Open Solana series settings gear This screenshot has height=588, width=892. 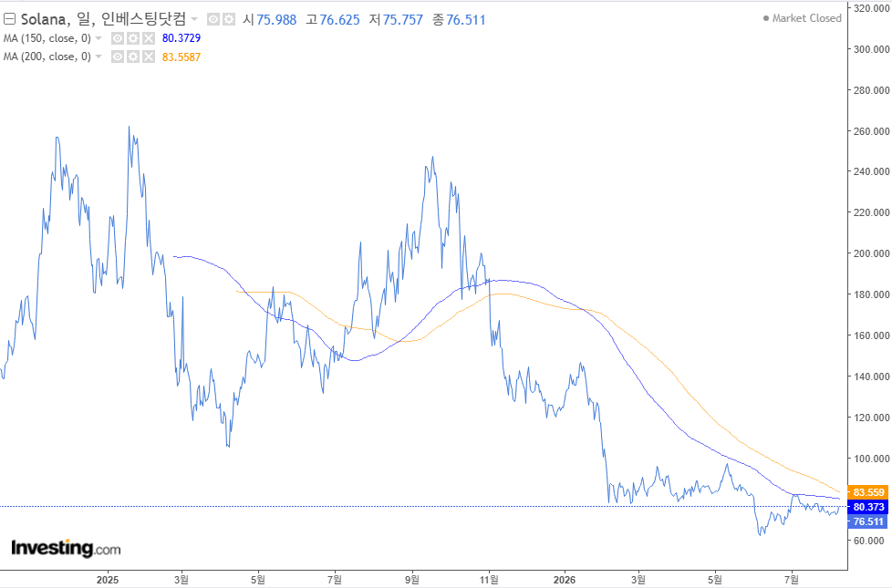[x=228, y=19]
